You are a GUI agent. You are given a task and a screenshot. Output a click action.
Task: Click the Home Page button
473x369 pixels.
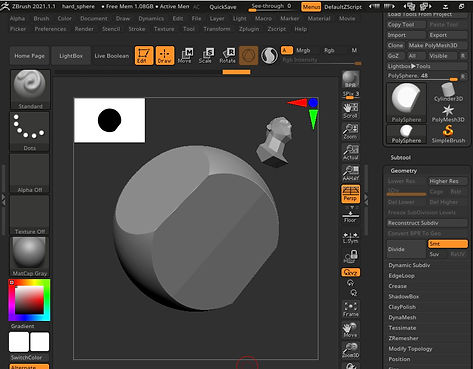coord(29,56)
